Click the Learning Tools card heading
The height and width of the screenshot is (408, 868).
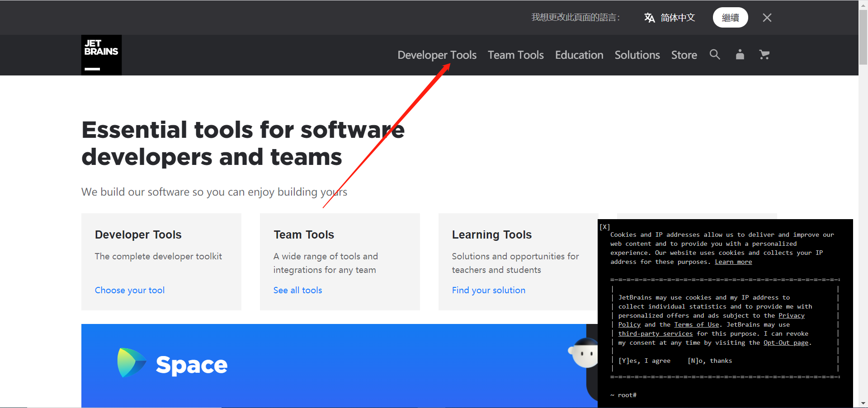[x=492, y=234]
